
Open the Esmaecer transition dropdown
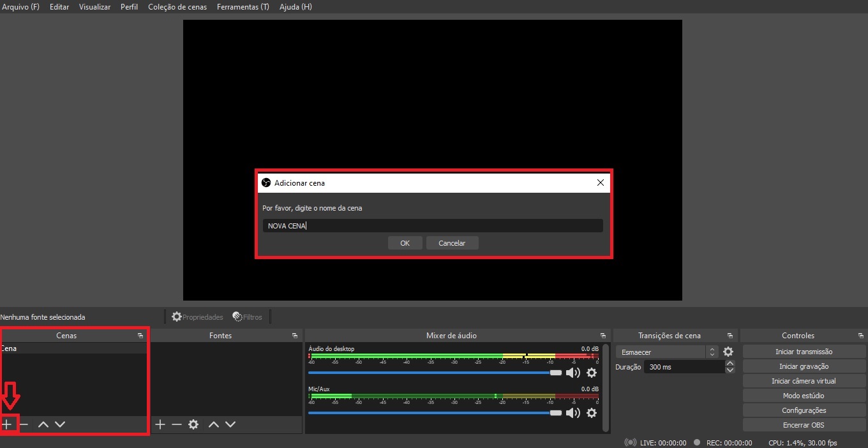tap(667, 352)
